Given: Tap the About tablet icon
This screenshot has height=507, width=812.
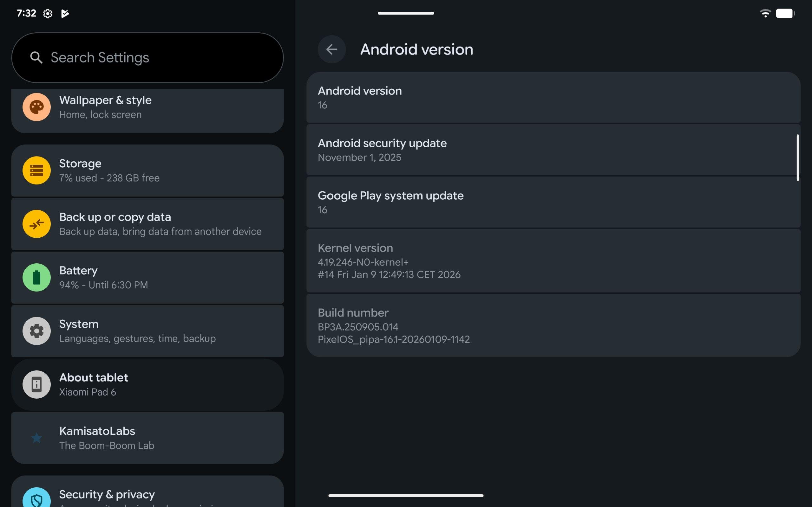Looking at the screenshot, I should coord(36,384).
